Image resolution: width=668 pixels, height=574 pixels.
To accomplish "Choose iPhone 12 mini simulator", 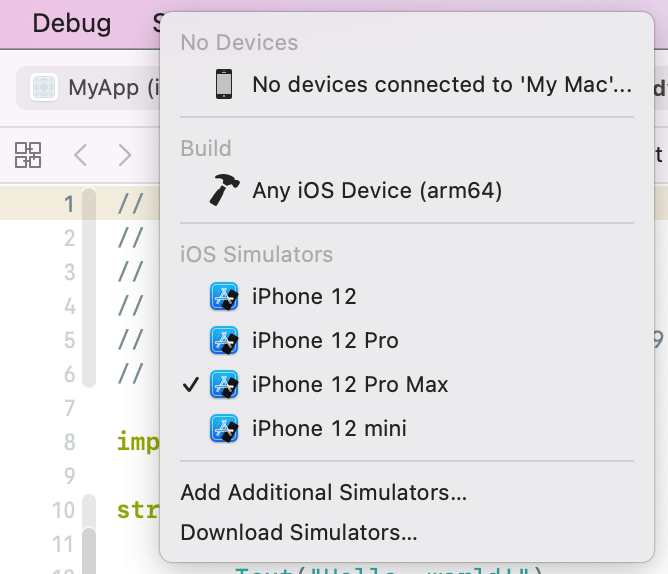I will coord(329,428).
